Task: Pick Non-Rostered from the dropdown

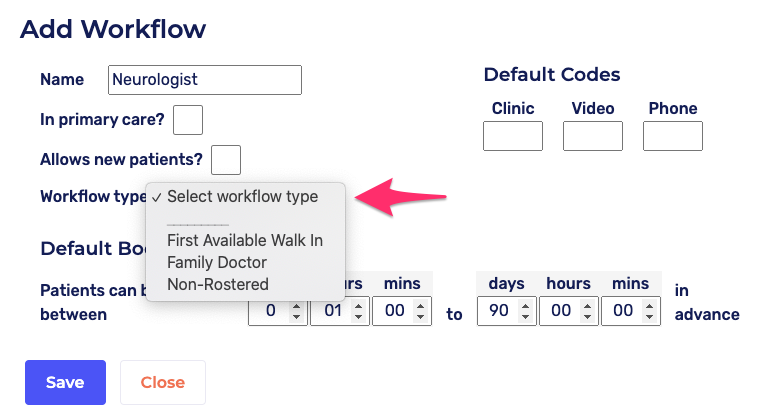Action: pyautogui.click(x=218, y=284)
